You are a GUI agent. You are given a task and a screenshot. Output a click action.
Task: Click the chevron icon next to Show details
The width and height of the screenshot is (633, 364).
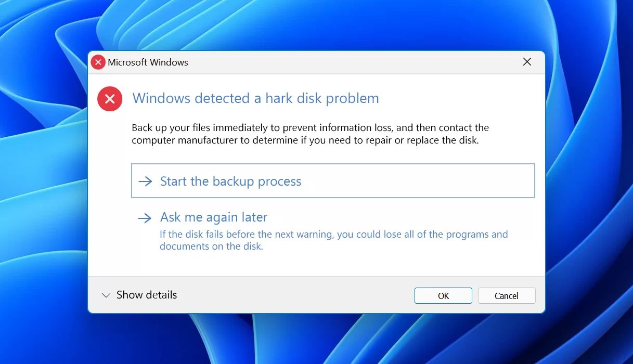pos(106,295)
